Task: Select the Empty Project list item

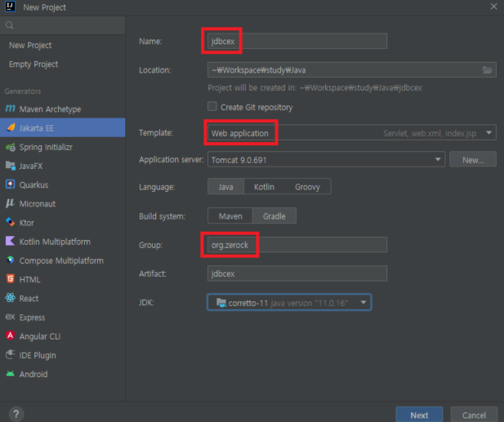Action: click(62, 64)
